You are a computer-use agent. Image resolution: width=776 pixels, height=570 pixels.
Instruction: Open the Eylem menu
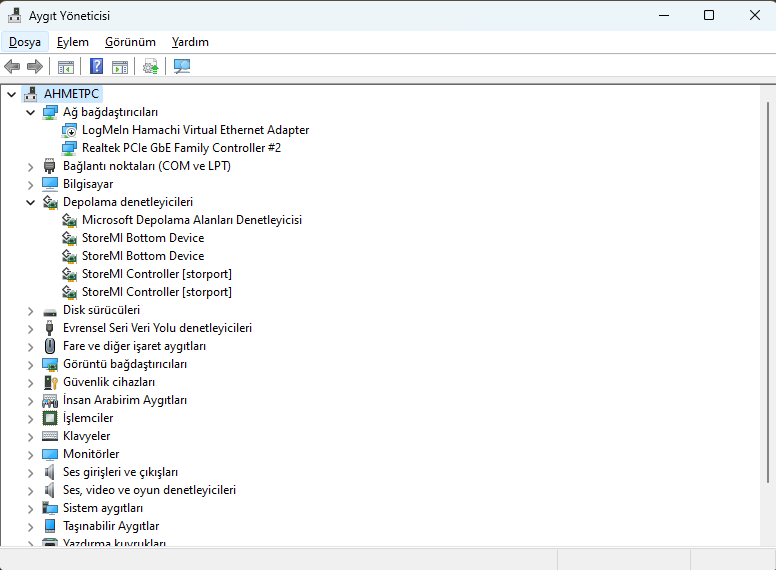tap(73, 42)
